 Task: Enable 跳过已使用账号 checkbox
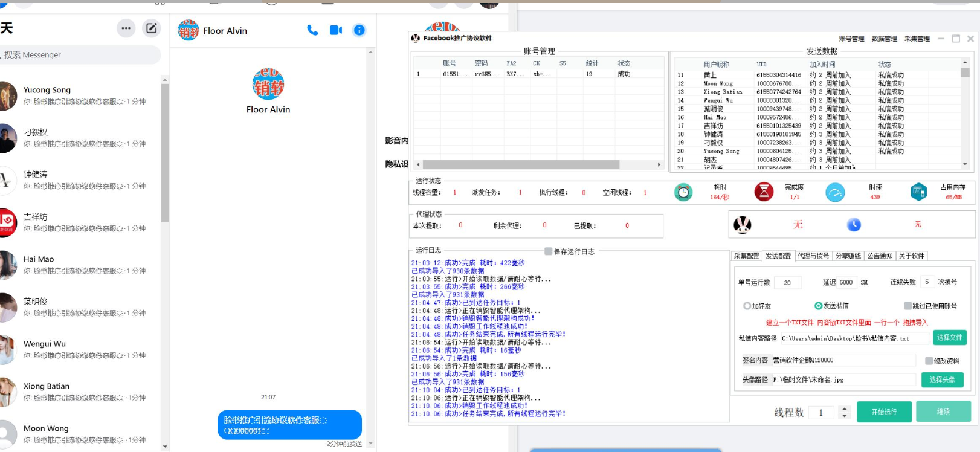[x=907, y=306]
